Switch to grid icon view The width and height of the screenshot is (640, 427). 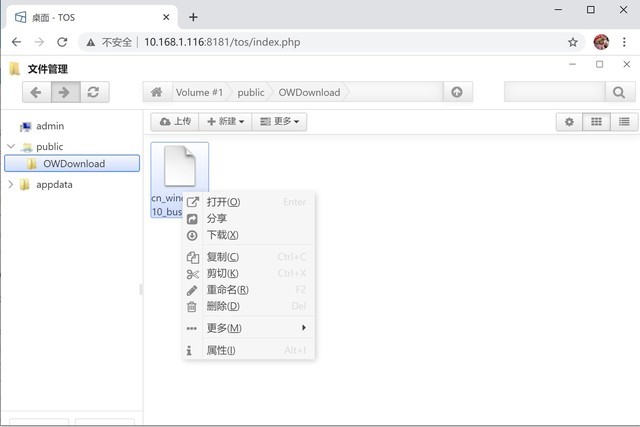[596, 122]
